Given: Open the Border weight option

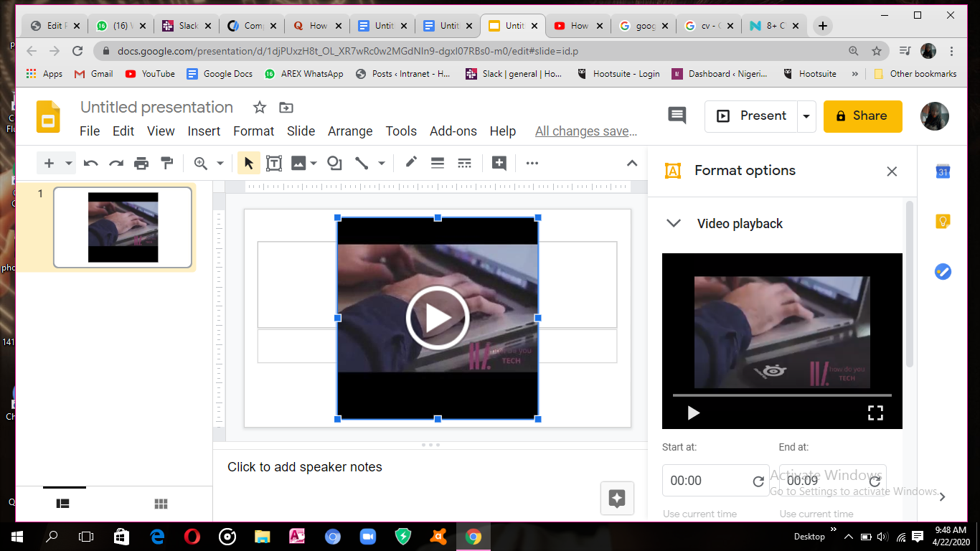Looking at the screenshot, I should click(x=438, y=164).
